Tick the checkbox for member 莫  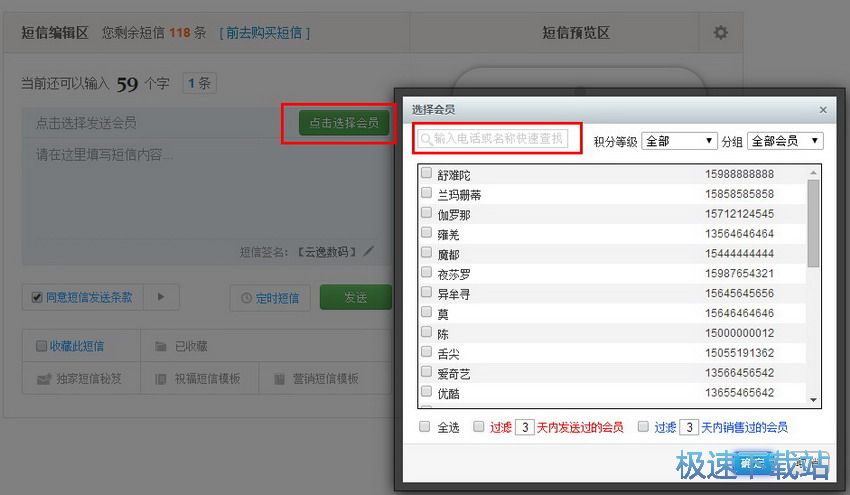point(427,312)
